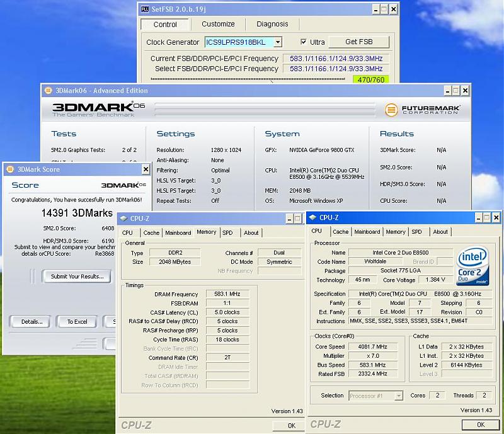504x434 pixels.
Task: Click the Get FSB button
Action: tap(358, 42)
